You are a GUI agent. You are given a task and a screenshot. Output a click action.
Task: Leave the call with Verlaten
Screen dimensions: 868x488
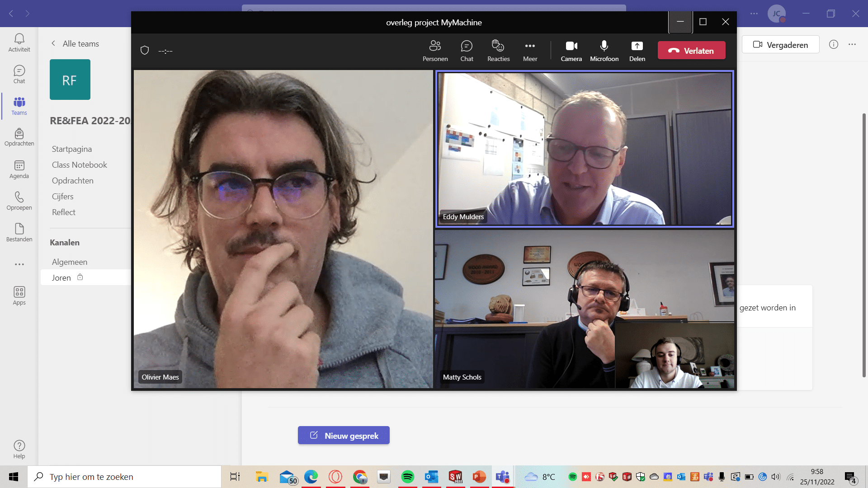pyautogui.click(x=691, y=51)
